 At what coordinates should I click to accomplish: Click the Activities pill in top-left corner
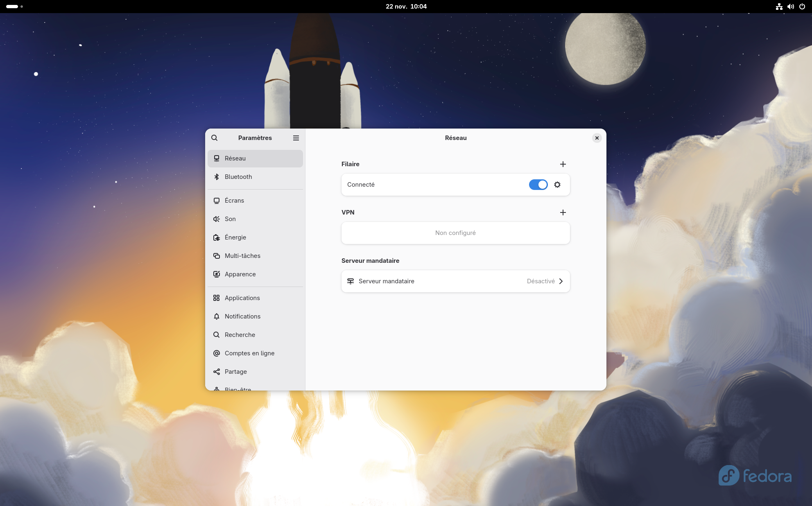coord(13,7)
